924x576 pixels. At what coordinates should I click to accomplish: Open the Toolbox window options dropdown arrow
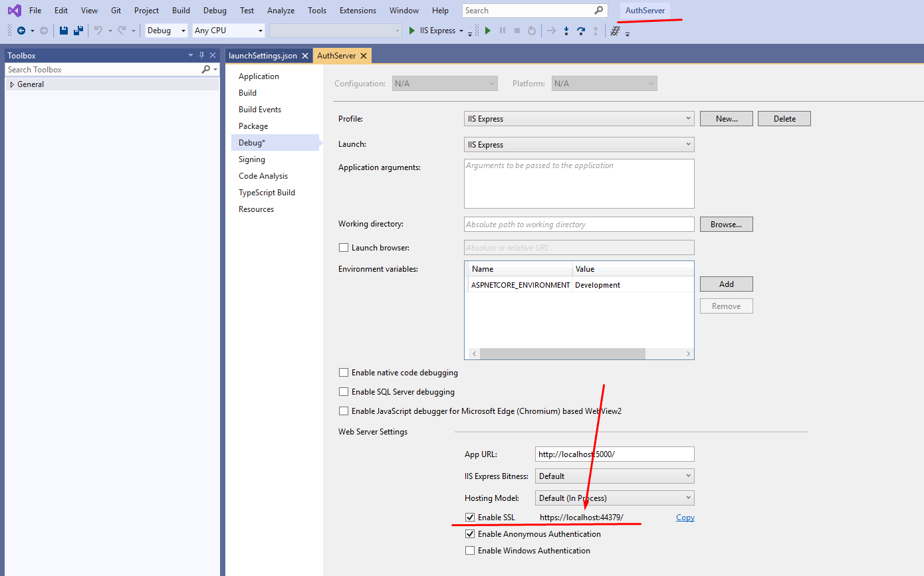[x=191, y=56]
